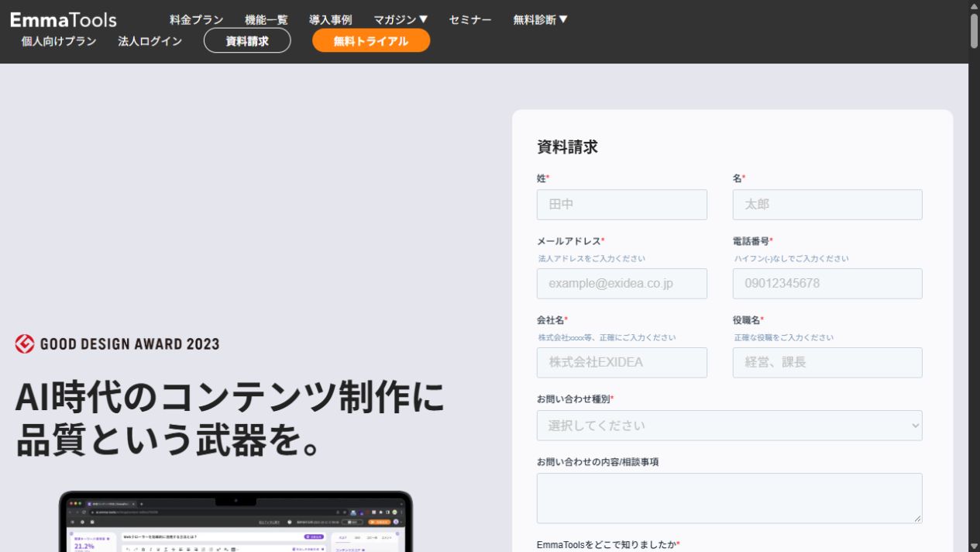Click the Good Design Award logo icon

tap(25, 344)
